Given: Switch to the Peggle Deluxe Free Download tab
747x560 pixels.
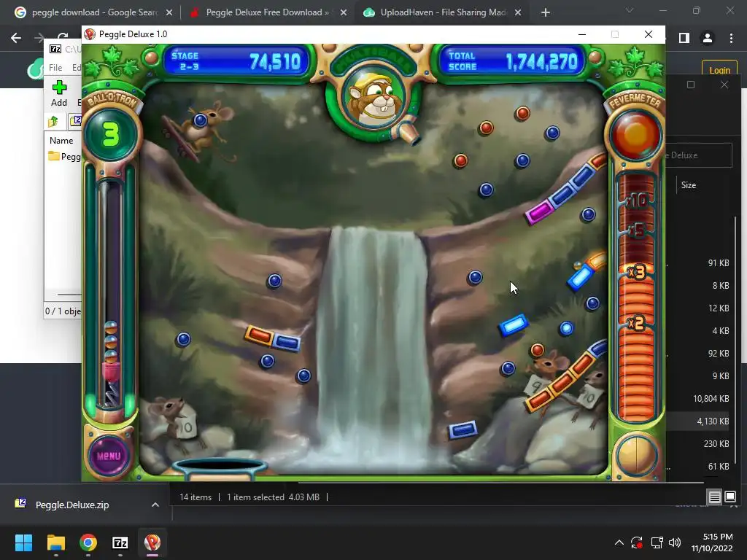Looking at the screenshot, I should point(267,12).
